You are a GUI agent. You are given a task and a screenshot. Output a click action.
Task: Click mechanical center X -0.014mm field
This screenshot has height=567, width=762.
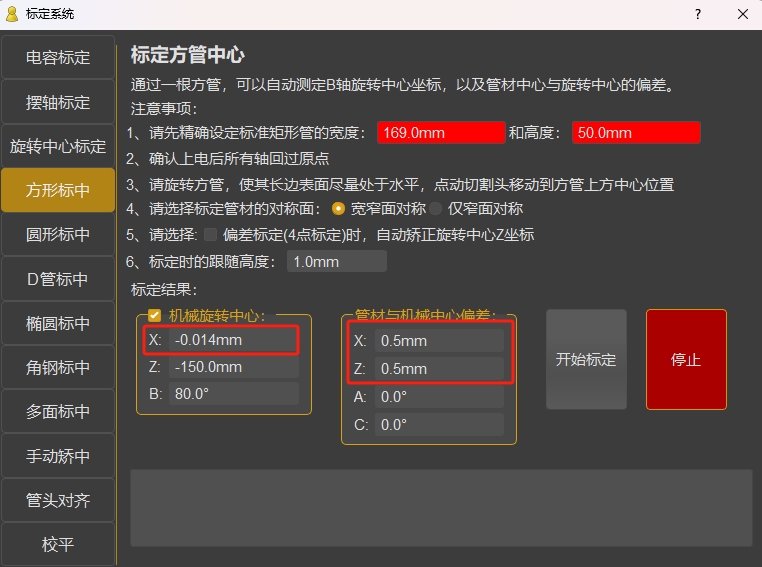[234, 340]
